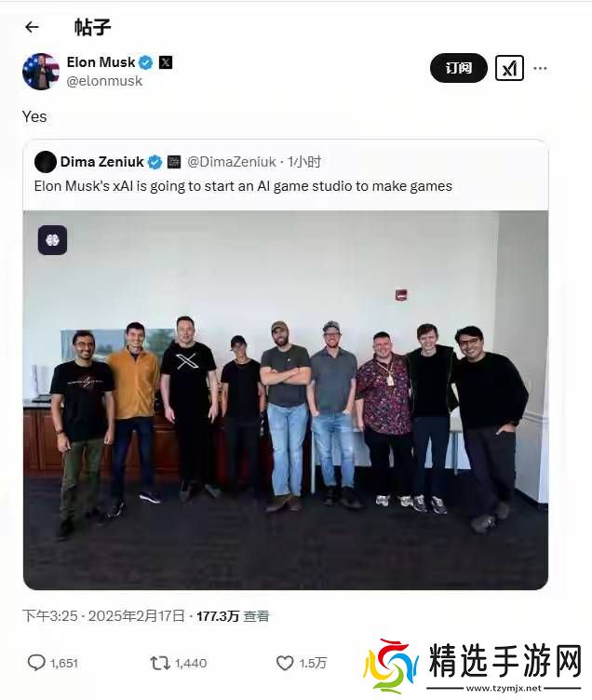Click the affiliation badge beside Dima Zeniuk
This screenshot has width=592, height=700.
(x=174, y=162)
